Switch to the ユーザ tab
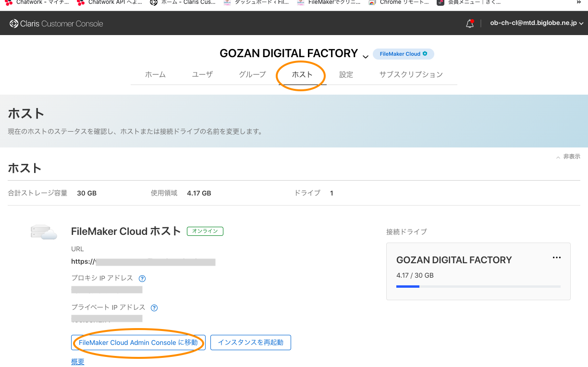The image size is (588, 367). [x=202, y=74]
